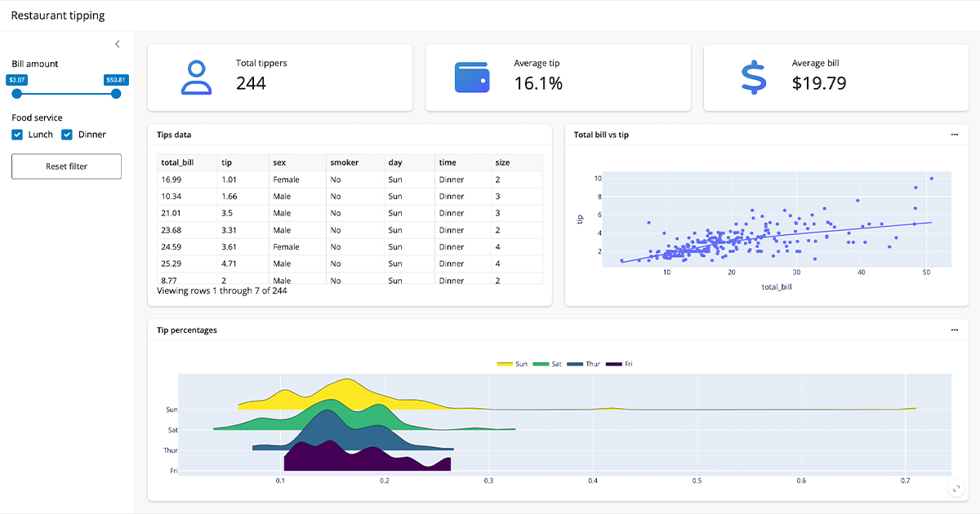The height and width of the screenshot is (514, 980).
Task: Hide the Thur series via legend
Action: pos(584,364)
